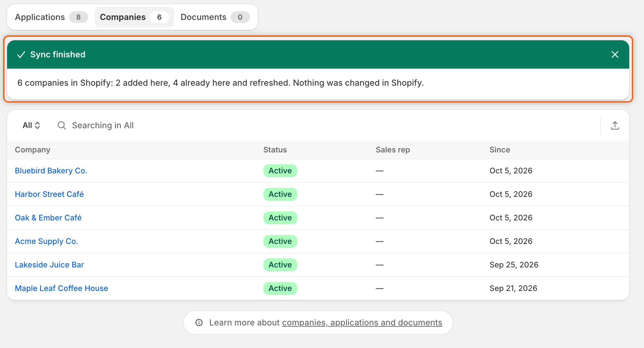Viewport: 644px width, 348px height.
Task: Click the search magnifier icon
Action: point(62,125)
